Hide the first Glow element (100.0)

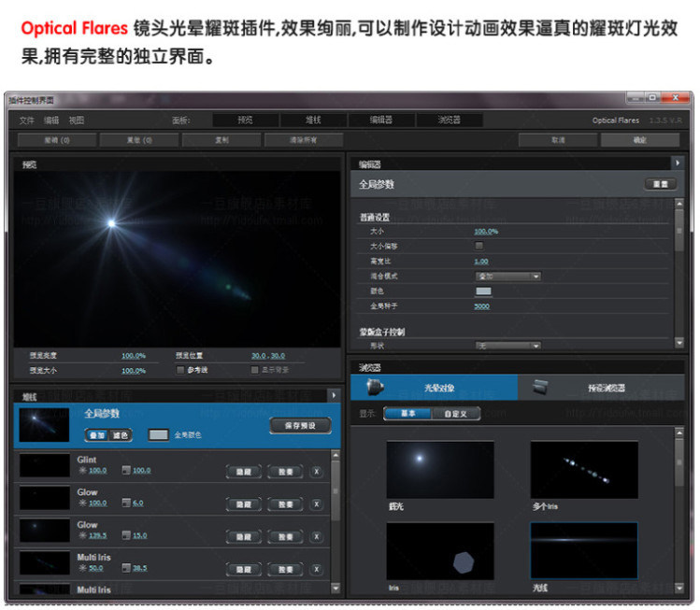243,504
